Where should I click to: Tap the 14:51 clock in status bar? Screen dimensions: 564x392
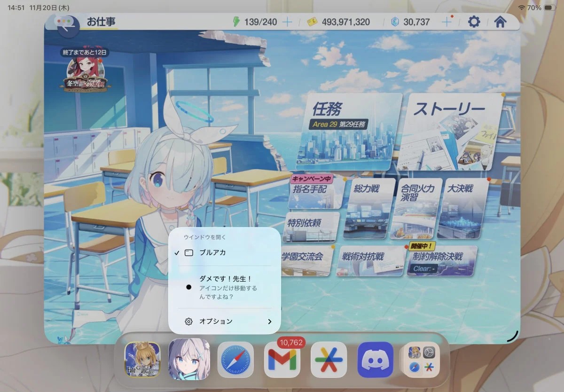coord(16,8)
